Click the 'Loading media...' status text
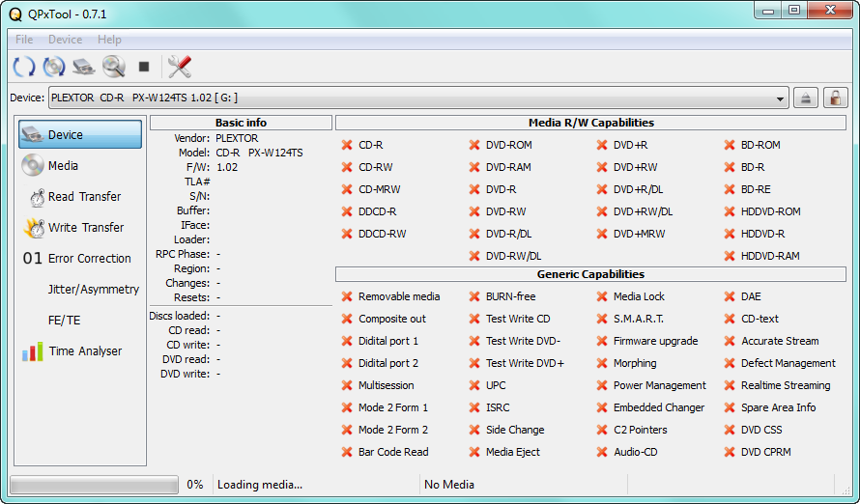The width and height of the screenshot is (860, 504). [260, 485]
